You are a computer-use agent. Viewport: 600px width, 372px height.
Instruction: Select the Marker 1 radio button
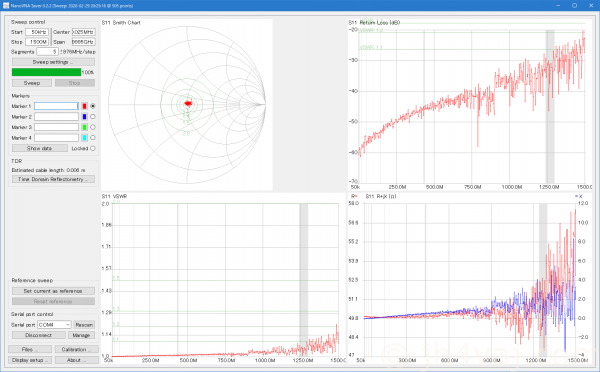tap(93, 106)
